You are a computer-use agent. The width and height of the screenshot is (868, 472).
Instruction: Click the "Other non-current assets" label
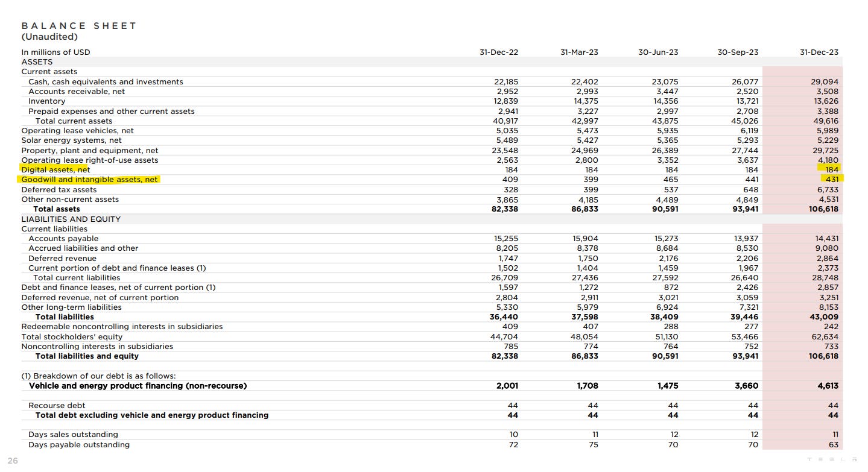[x=70, y=200]
